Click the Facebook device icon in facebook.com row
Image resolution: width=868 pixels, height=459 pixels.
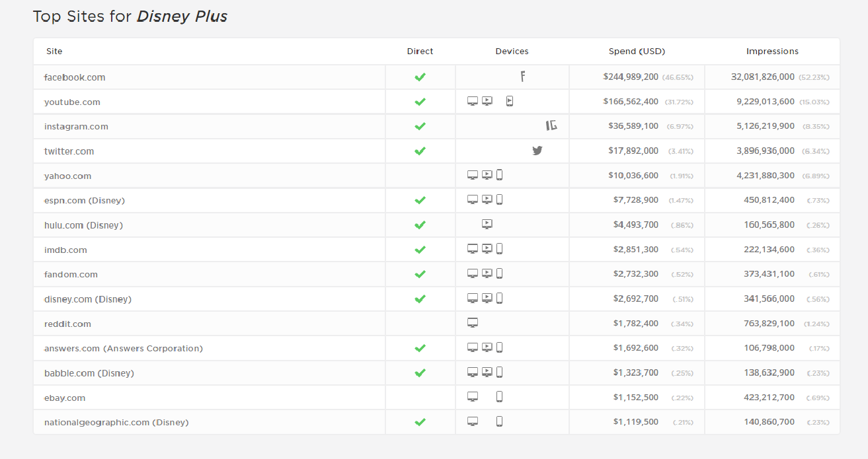point(523,77)
